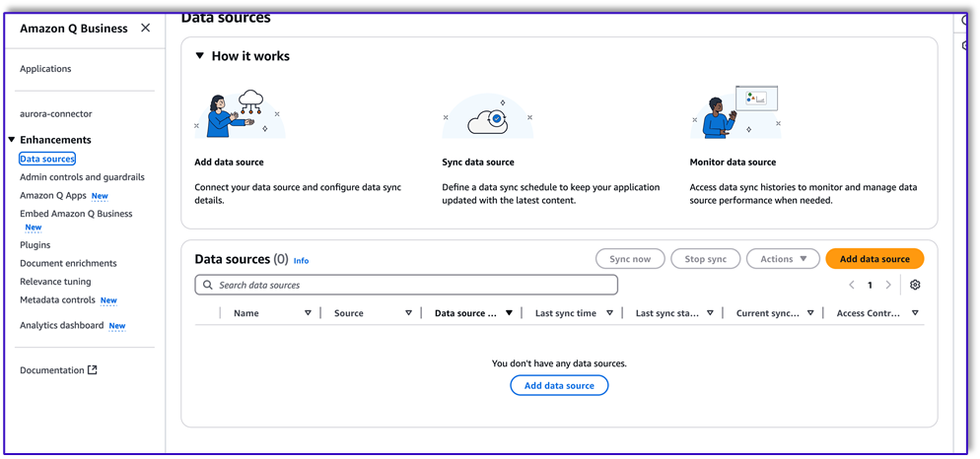Click the Amazon Q Business panel title
Image resolution: width=980 pixels, height=459 pixels.
pyautogui.click(x=74, y=29)
